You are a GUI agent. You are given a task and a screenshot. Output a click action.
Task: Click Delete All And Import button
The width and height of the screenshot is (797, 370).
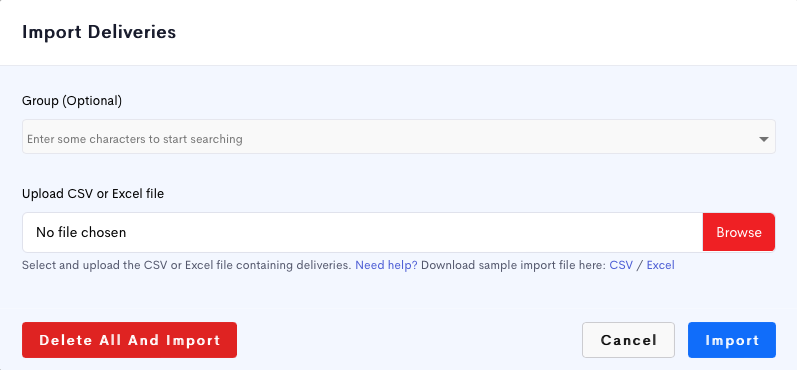coord(129,340)
